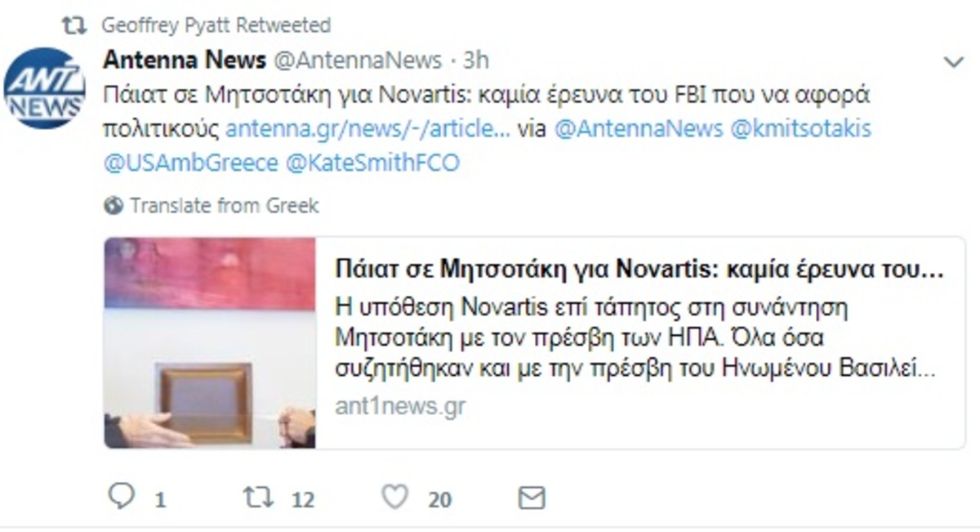
Task: Click the ant1news.gr domain in card
Action: click(x=400, y=406)
